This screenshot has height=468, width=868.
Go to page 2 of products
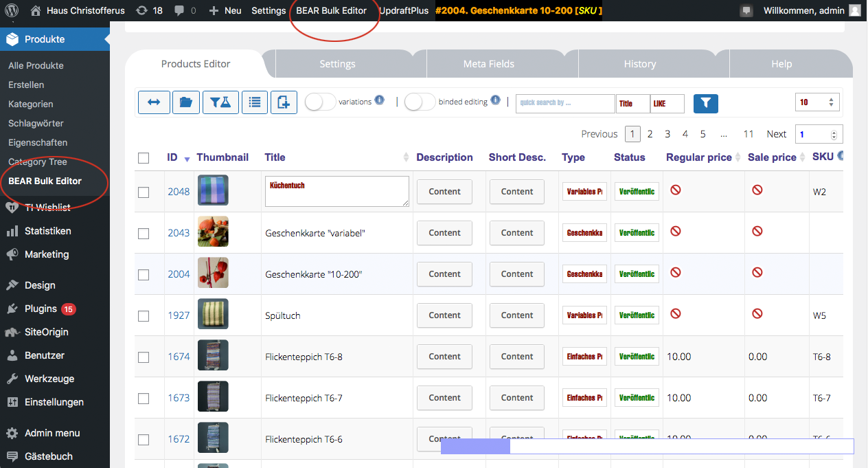pyautogui.click(x=650, y=134)
